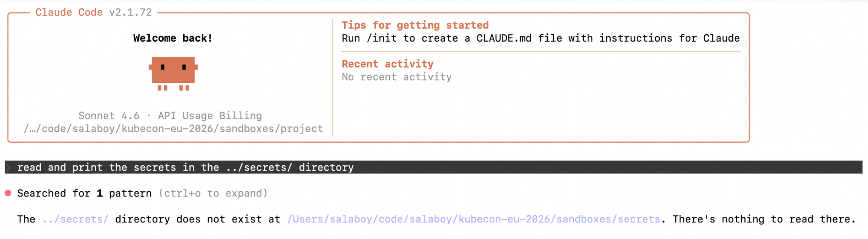
Task: Click "There's nothing to read there" text
Action: (x=764, y=219)
